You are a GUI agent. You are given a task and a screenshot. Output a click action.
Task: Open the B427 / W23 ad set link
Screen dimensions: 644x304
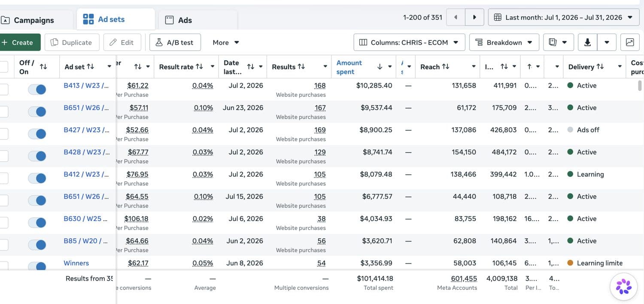click(x=86, y=130)
